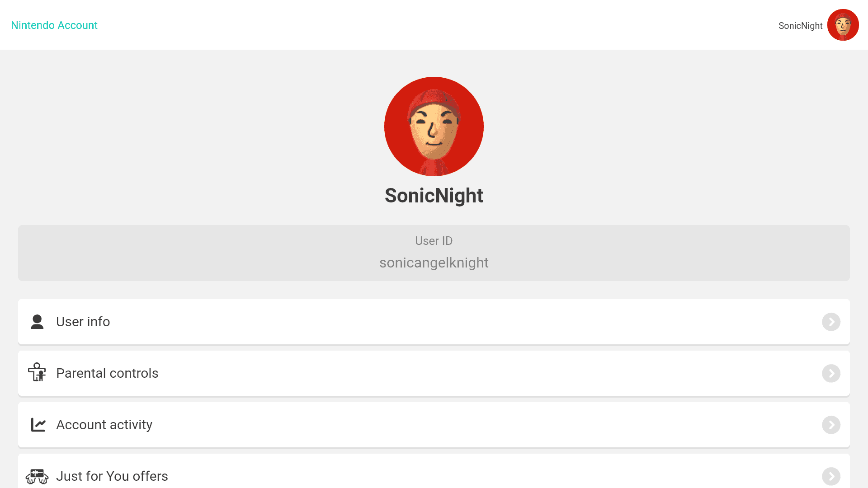Click the Just for You offers gift icon
Screen dimensions: 868x488
[37, 476]
